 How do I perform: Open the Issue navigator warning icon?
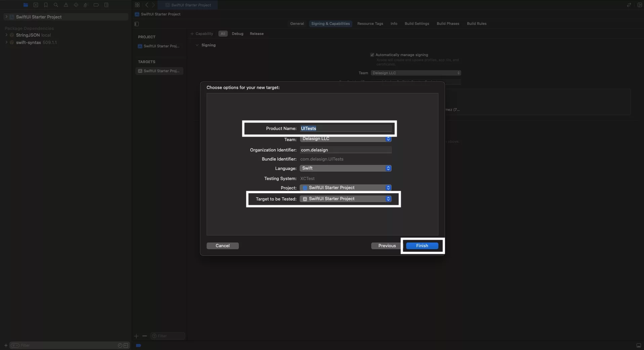tap(66, 5)
